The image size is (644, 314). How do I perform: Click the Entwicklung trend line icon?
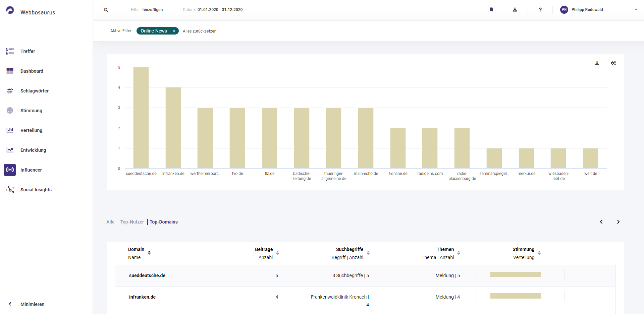(x=10, y=150)
